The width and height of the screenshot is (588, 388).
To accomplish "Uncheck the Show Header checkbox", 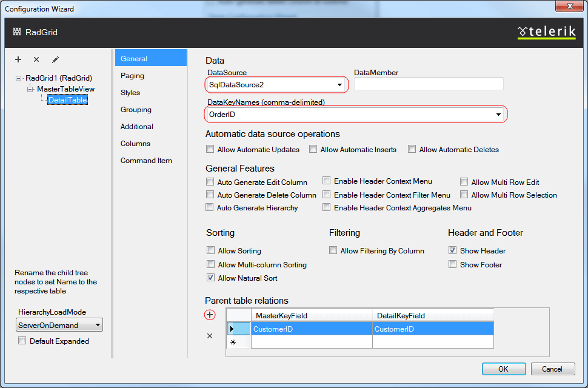I will (452, 250).
